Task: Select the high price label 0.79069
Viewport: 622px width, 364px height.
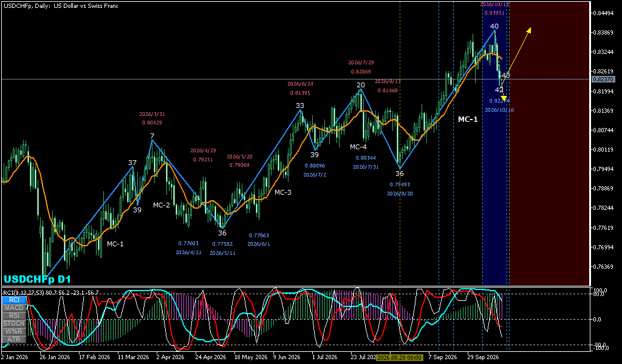Action: tap(239, 165)
